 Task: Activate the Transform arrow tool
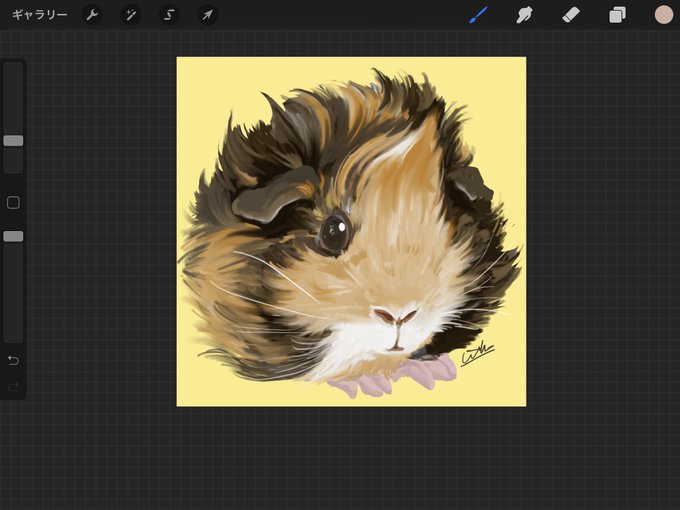(207, 15)
